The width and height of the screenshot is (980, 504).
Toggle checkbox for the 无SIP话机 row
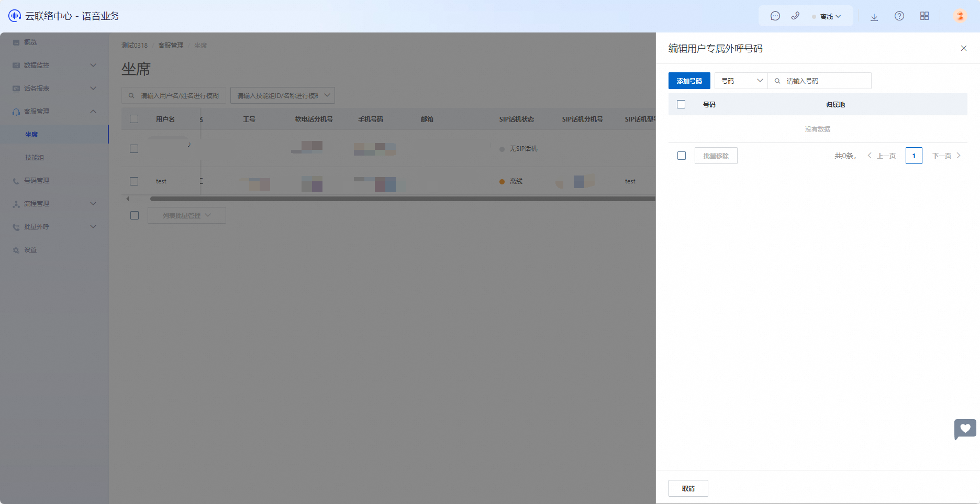coord(134,149)
